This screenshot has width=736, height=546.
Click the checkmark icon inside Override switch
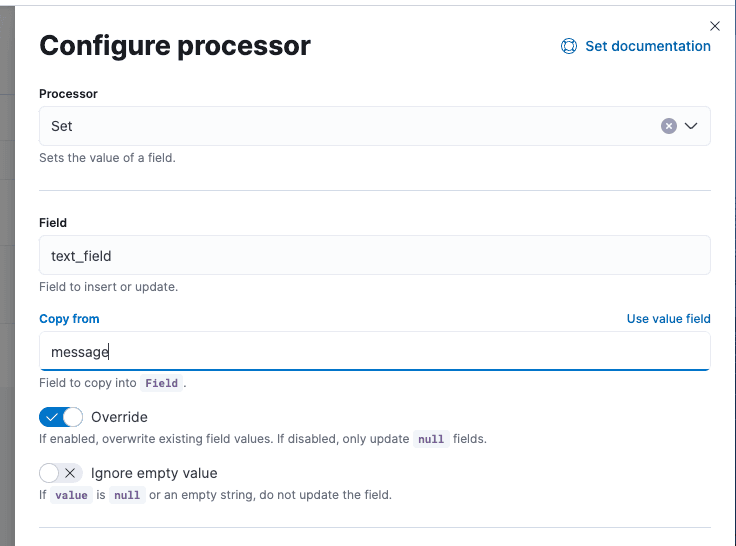click(52, 417)
